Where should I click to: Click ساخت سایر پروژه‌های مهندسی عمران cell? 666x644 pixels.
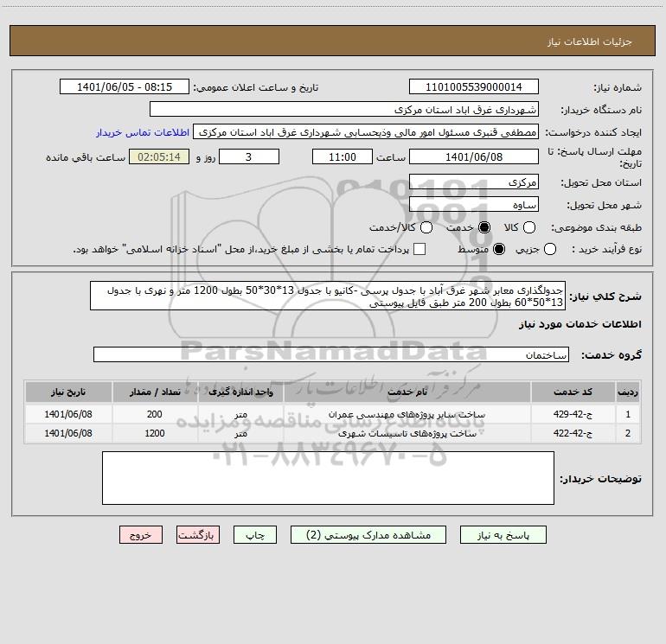(407, 414)
